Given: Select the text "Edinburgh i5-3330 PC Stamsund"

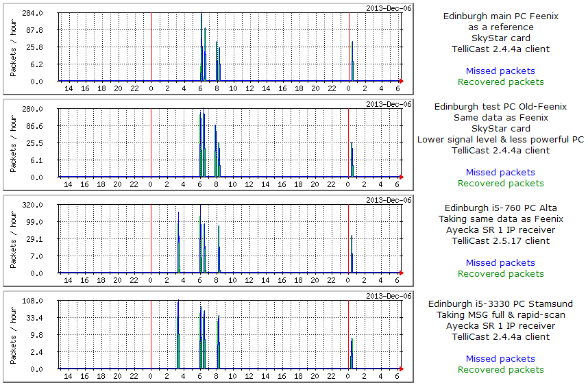Looking at the screenshot, I should tap(501, 303).
